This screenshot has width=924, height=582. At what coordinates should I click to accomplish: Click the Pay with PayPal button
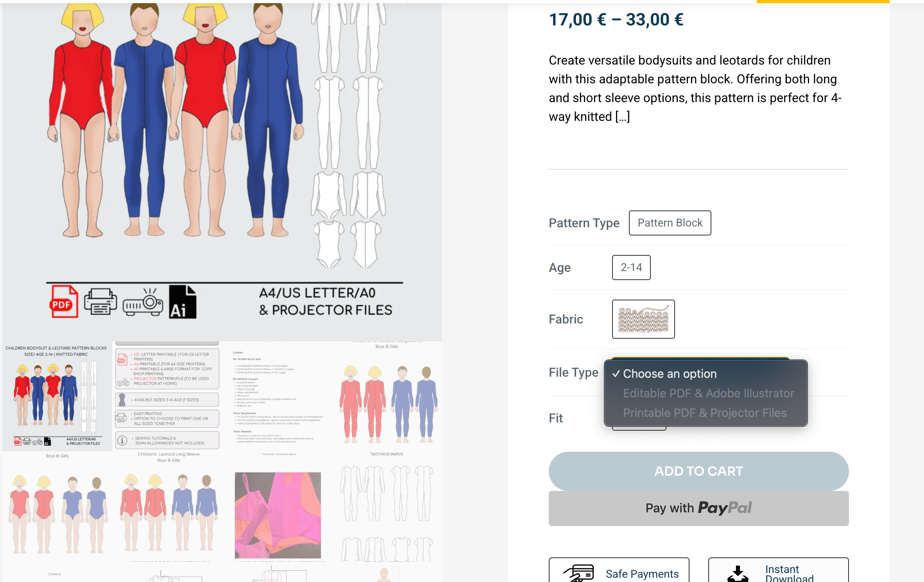pyautogui.click(x=698, y=508)
